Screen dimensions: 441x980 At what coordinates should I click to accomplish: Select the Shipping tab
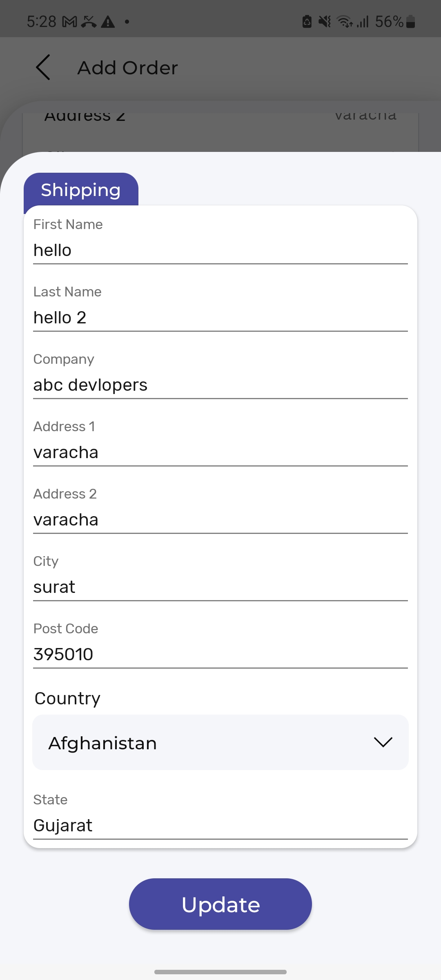[x=81, y=190]
